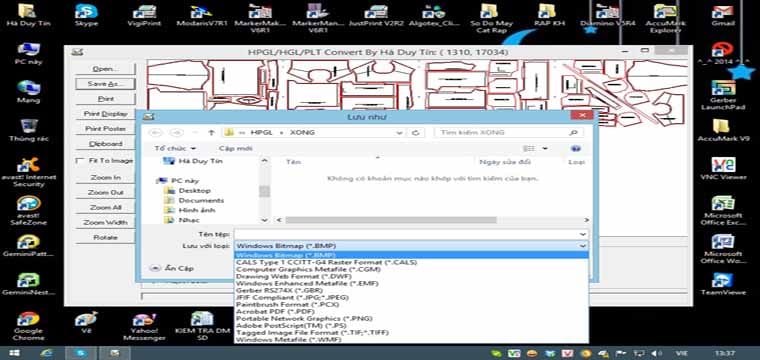The image size is (760, 360).
Task: Open Microsoft Office Excel shortcut
Action: point(723,211)
